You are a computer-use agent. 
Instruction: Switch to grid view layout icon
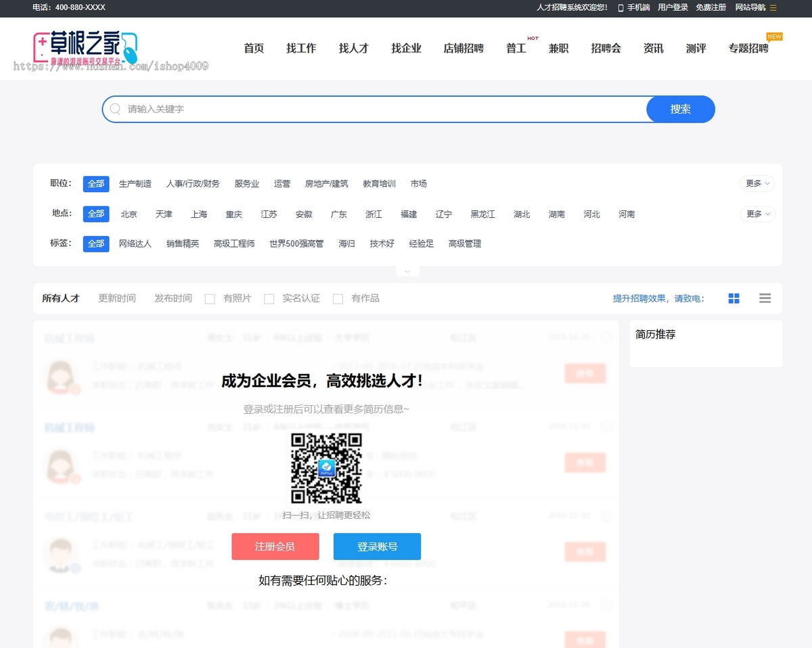(734, 298)
